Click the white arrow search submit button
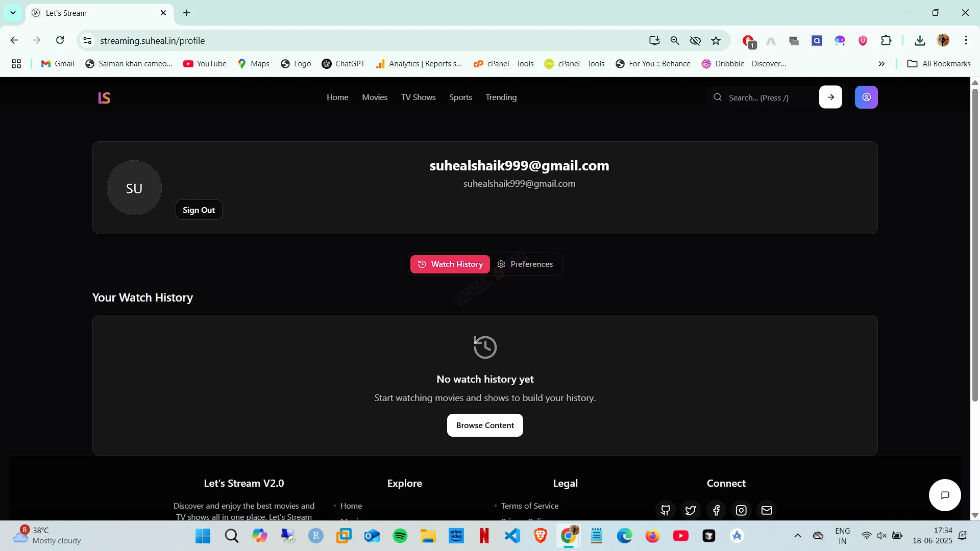This screenshot has height=551, width=980. coord(830,97)
